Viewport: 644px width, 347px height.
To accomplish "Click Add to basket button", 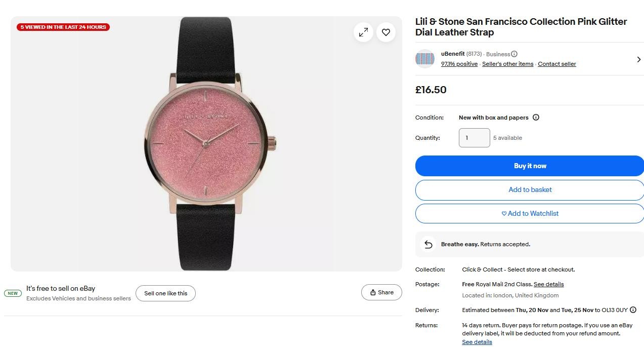I will (x=530, y=190).
